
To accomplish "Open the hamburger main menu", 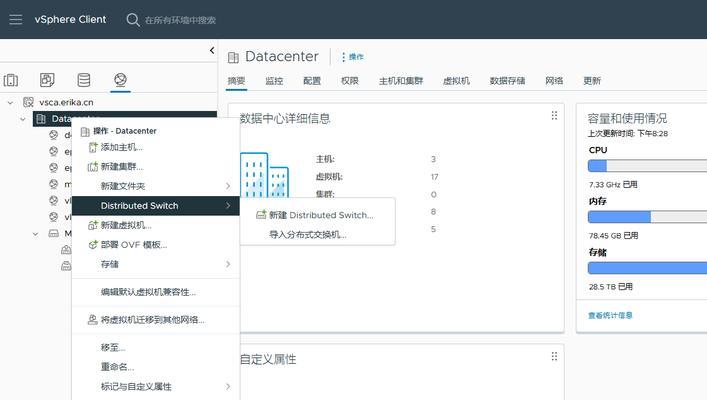I will coord(15,19).
